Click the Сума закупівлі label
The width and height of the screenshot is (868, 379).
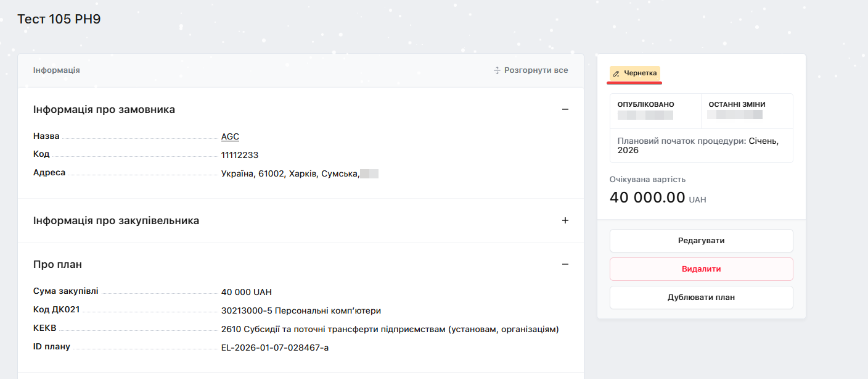66,291
